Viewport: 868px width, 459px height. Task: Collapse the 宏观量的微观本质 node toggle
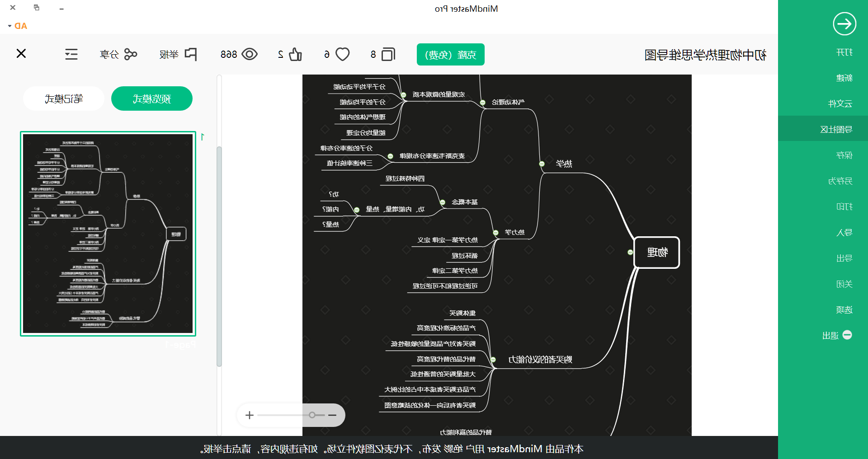[x=404, y=94]
